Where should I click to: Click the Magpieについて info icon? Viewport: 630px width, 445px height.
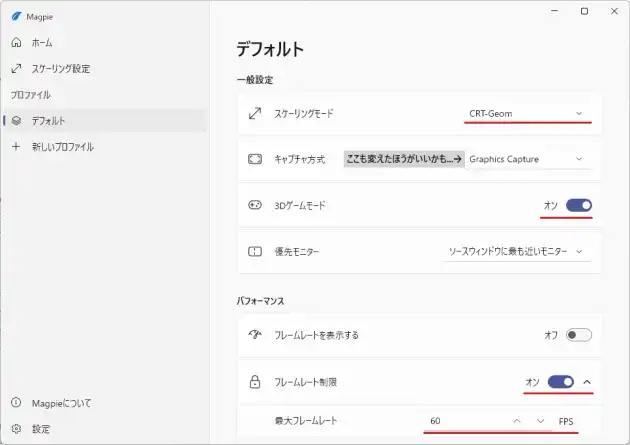click(x=15, y=403)
